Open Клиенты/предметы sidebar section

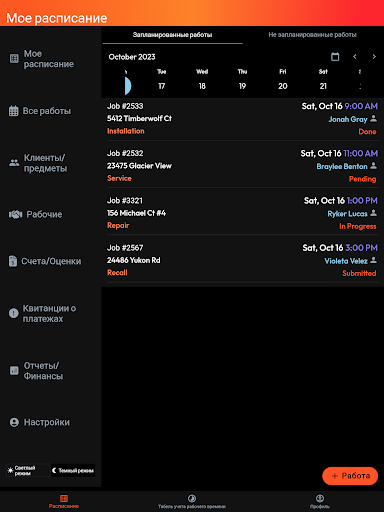(38, 163)
